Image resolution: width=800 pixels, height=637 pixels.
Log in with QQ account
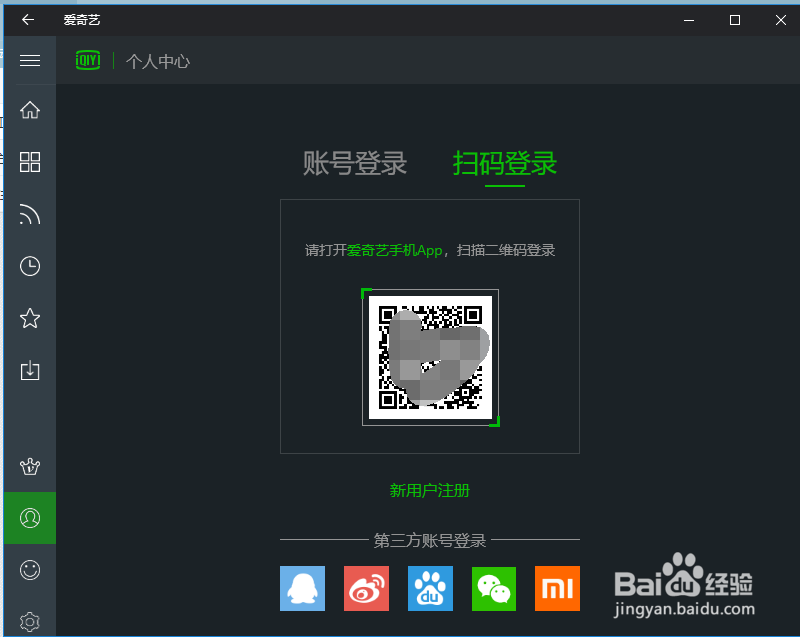tap(302, 588)
